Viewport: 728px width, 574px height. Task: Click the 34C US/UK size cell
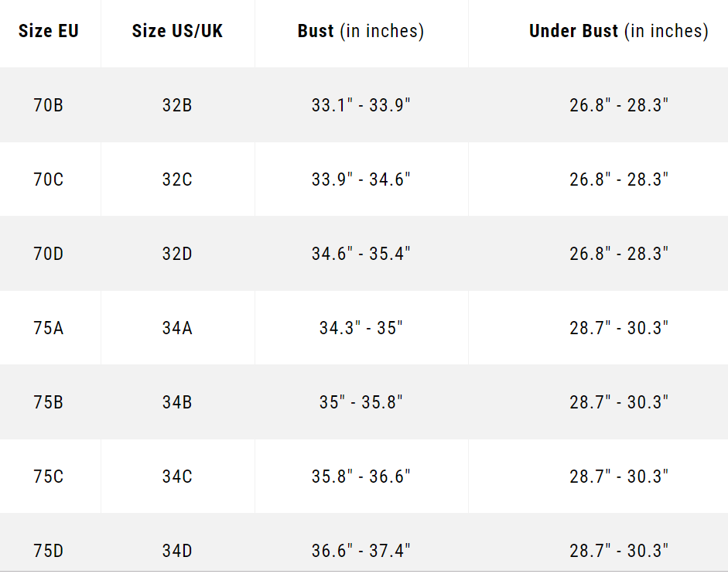(177, 477)
